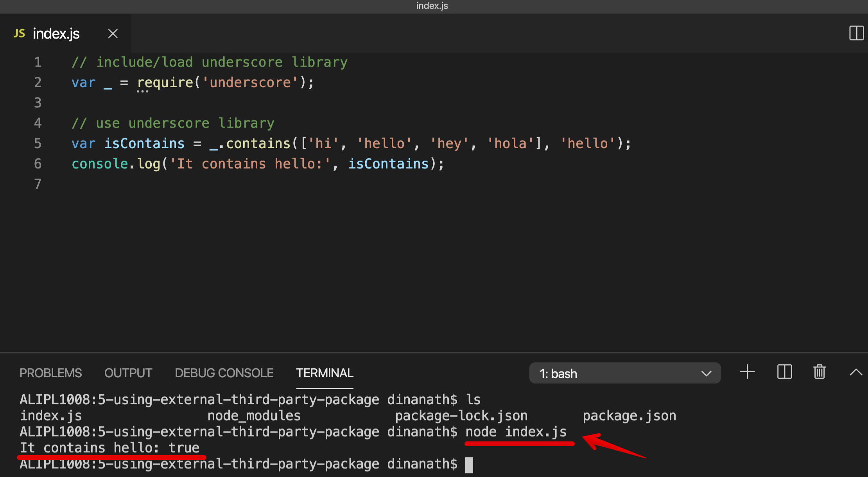
Task: Click the JS file icon on tab
Action: pyautogui.click(x=19, y=34)
